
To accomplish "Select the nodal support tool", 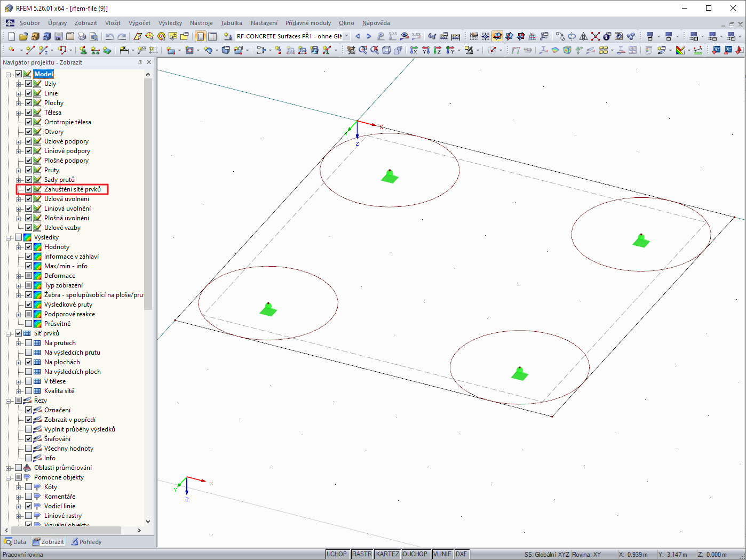I will [83, 50].
